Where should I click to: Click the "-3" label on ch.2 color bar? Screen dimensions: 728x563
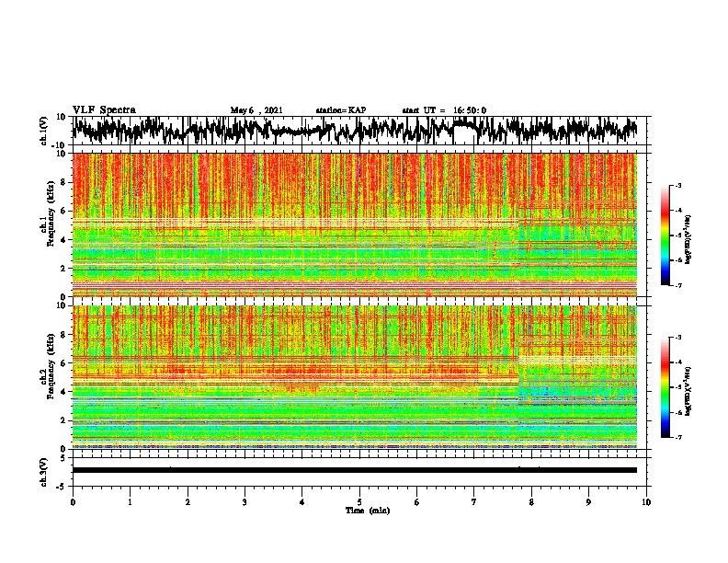(x=677, y=338)
